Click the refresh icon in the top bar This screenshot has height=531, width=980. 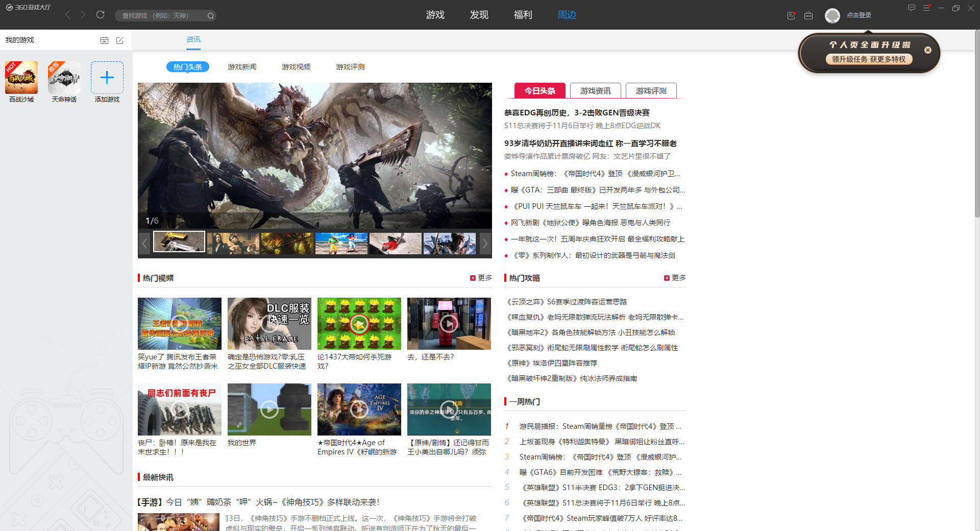tap(100, 15)
